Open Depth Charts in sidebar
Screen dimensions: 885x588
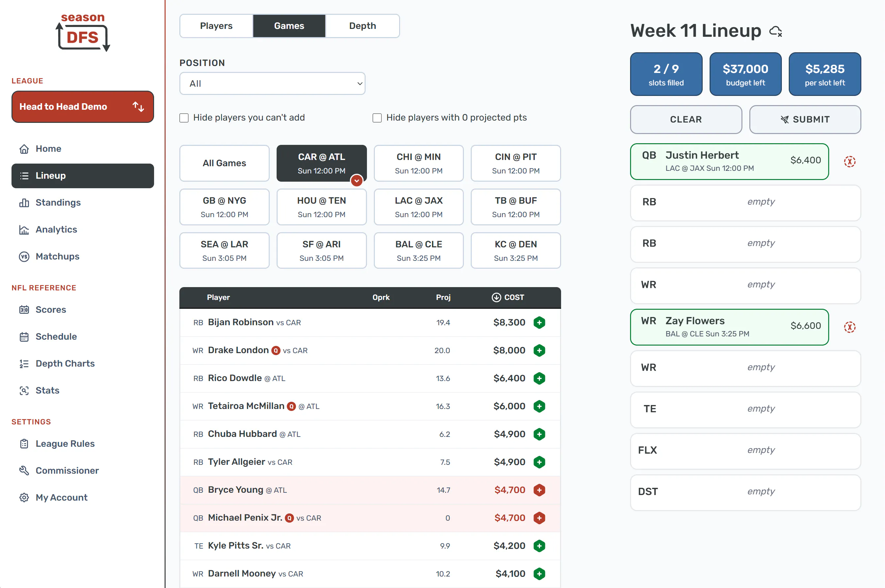point(82,364)
